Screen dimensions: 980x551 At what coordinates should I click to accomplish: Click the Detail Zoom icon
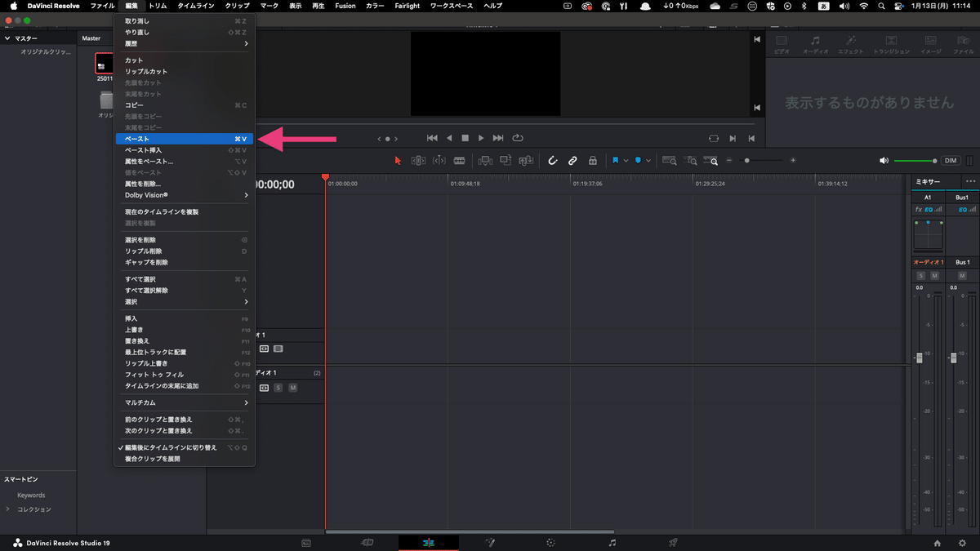pyautogui.click(x=690, y=161)
